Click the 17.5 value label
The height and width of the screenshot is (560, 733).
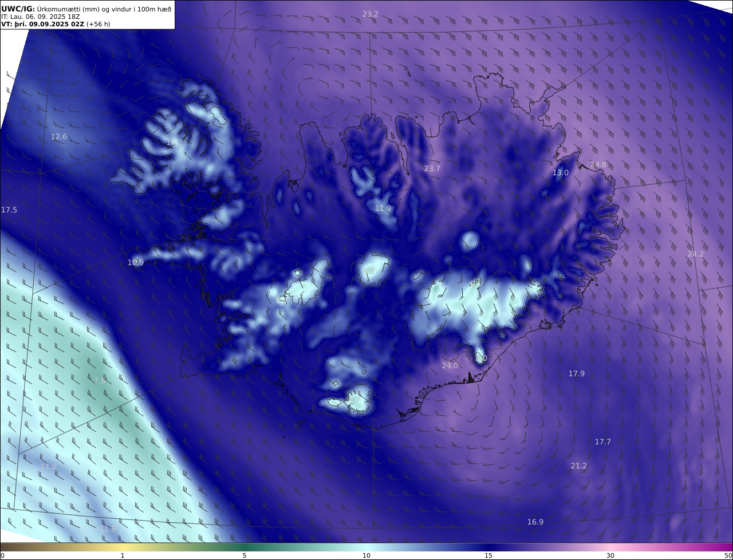tap(9, 210)
